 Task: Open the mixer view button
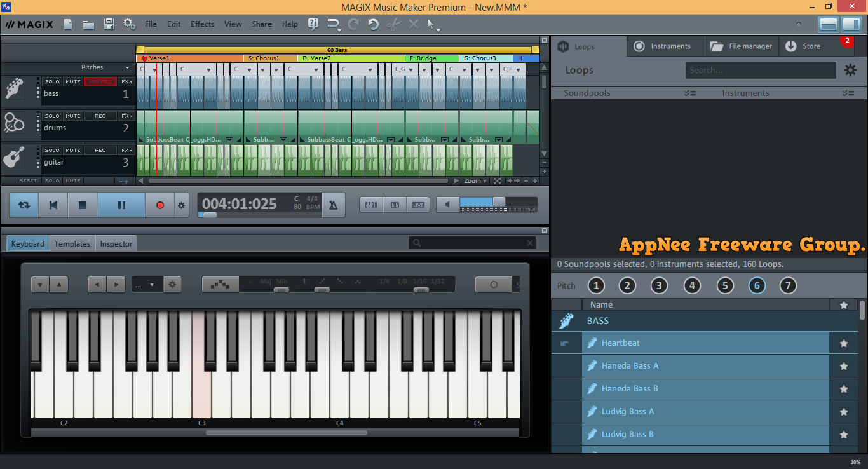click(372, 205)
